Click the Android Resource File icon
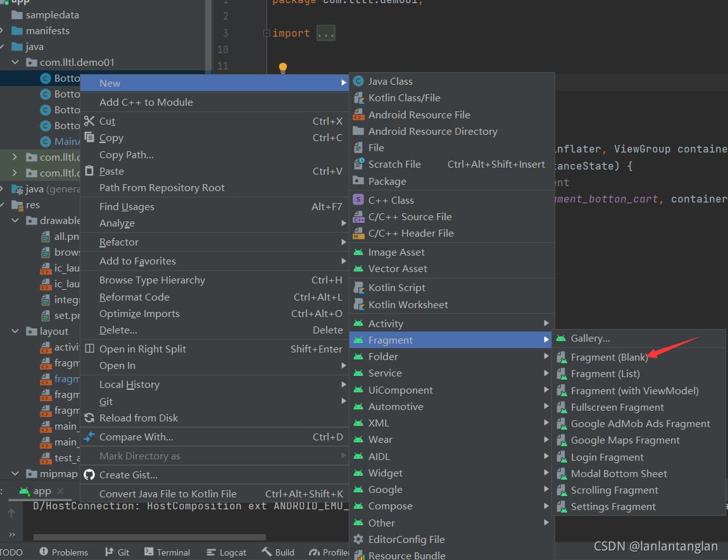This screenshot has width=728, height=560. (x=358, y=115)
